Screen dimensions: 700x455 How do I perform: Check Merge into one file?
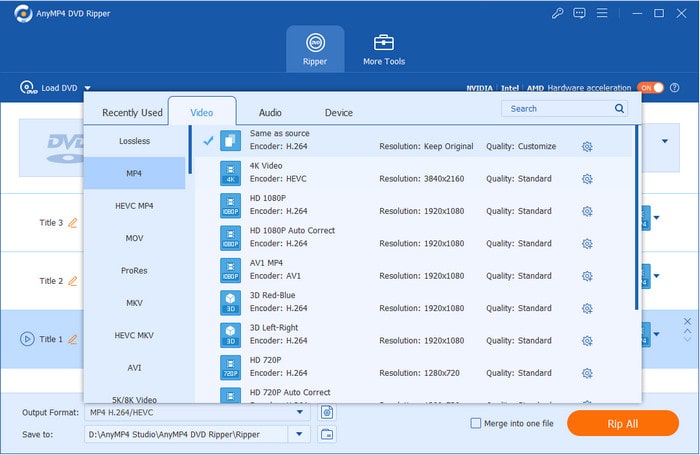(x=476, y=423)
